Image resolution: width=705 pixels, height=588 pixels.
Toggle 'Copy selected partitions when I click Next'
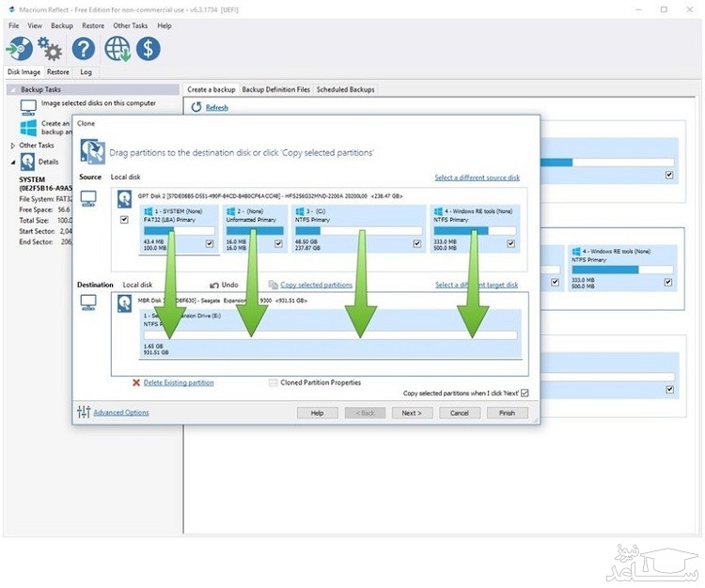point(525,394)
